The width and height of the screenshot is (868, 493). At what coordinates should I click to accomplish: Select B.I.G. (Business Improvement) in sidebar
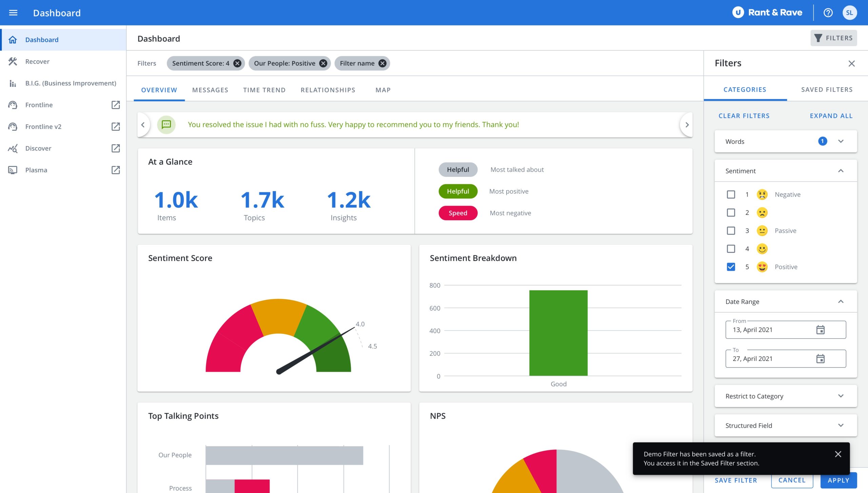64,83
